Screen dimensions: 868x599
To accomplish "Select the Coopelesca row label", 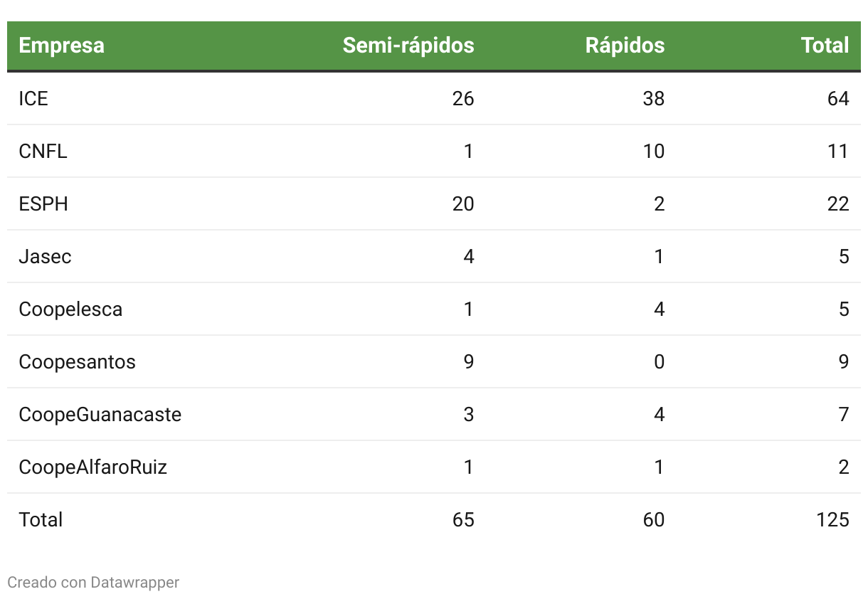I will (70, 309).
